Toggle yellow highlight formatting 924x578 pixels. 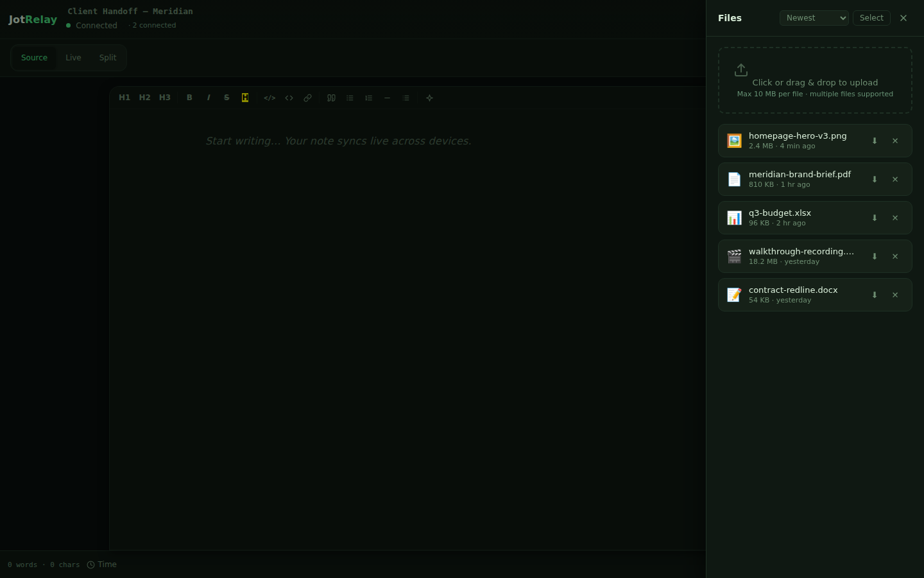(245, 98)
